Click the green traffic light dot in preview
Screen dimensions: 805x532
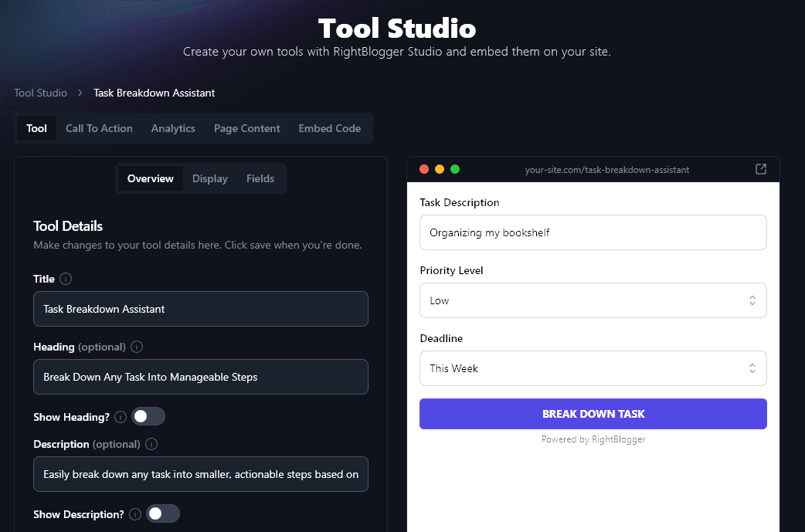tap(455, 168)
